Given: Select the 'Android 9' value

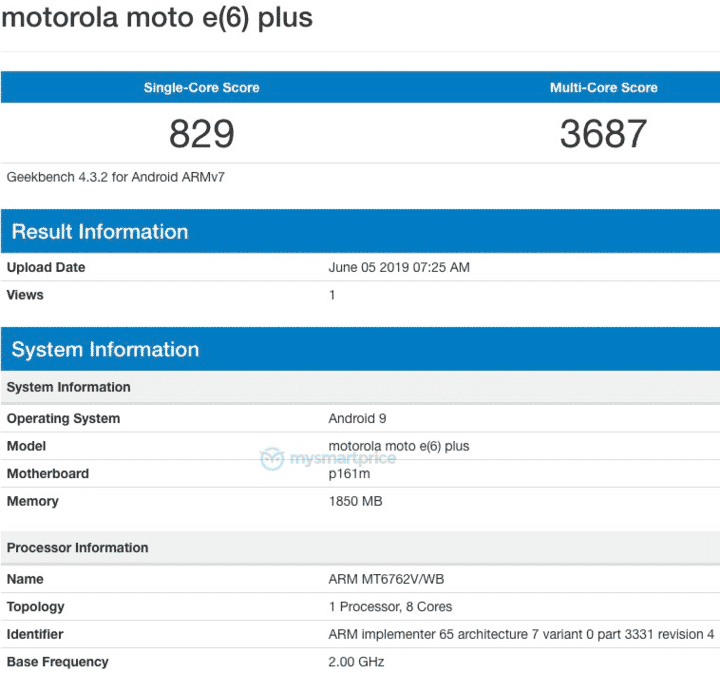Looking at the screenshot, I should [x=357, y=419].
